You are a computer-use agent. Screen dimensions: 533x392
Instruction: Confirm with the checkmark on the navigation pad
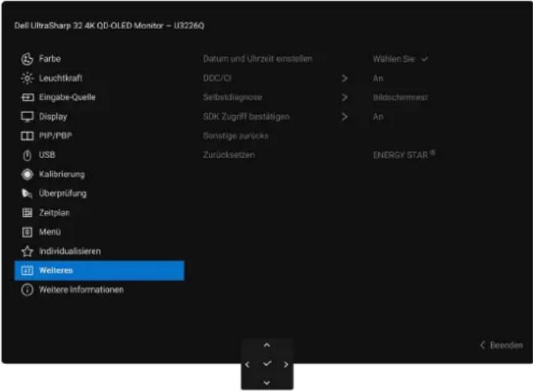[267, 364]
